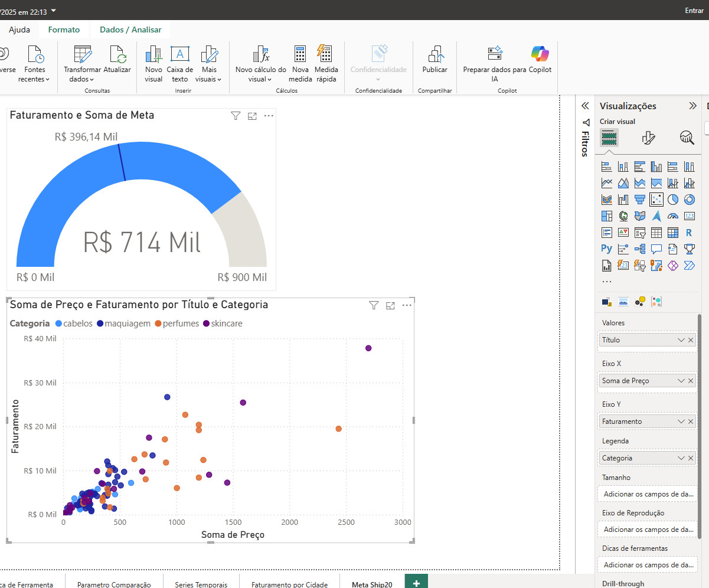Open the Format visual paintbrush tab

point(648,138)
